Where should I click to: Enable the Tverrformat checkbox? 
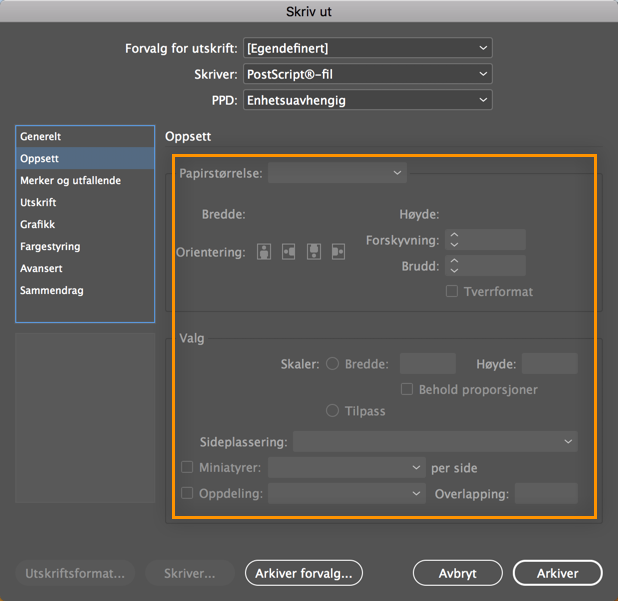coord(452,292)
